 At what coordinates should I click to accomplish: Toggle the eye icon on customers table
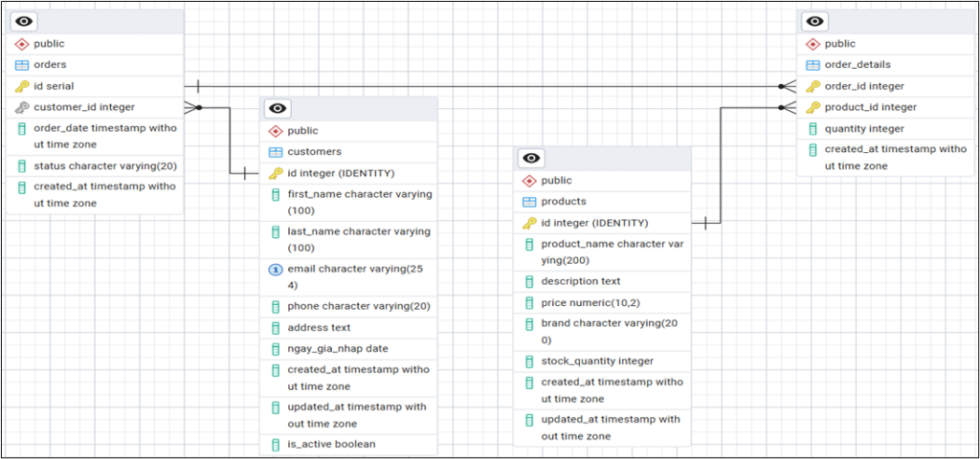click(x=278, y=109)
